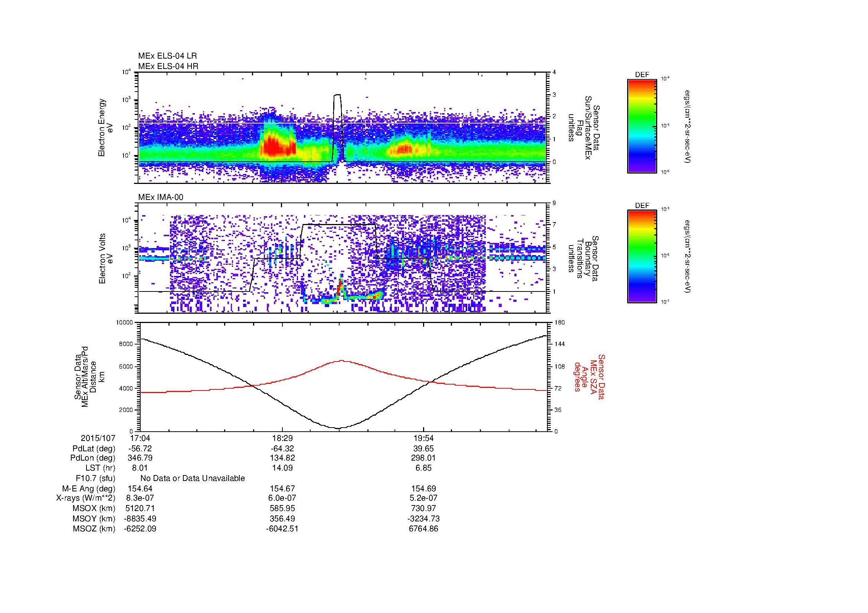
Task: Click the 'X-rays (W/m**2)' row label
Action: coord(86,498)
